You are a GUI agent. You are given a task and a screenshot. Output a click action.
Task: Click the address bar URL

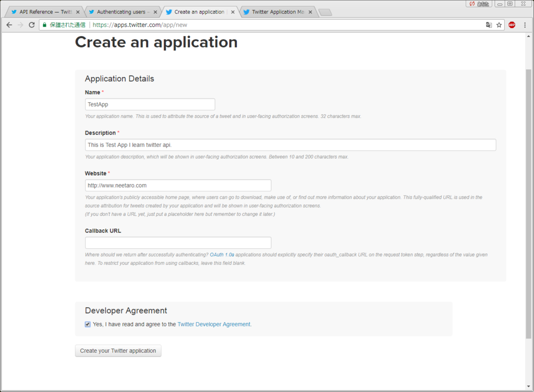click(x=140, y=25)
